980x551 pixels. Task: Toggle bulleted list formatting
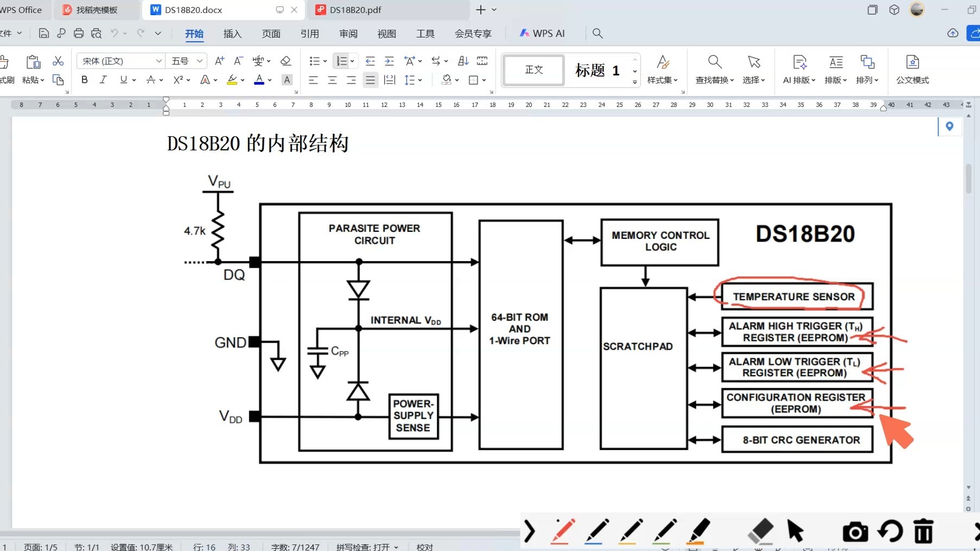coord(314,61)
